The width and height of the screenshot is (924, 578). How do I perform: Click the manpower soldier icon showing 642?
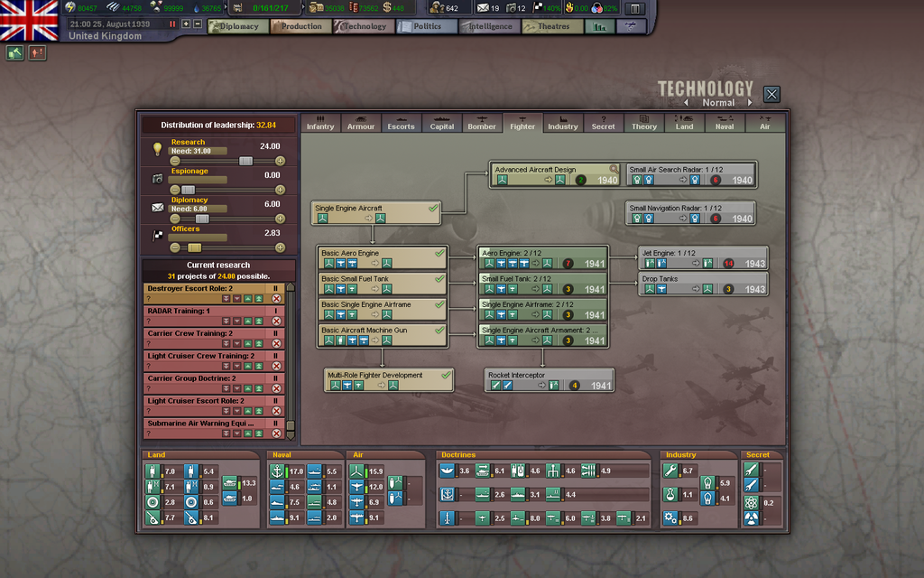(437, 7)
